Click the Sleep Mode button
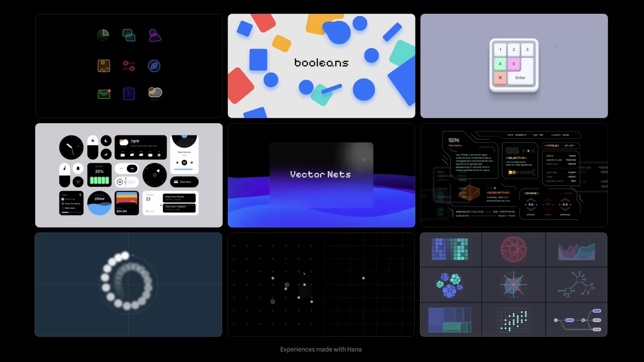644x362 pixels. point(184,182)
